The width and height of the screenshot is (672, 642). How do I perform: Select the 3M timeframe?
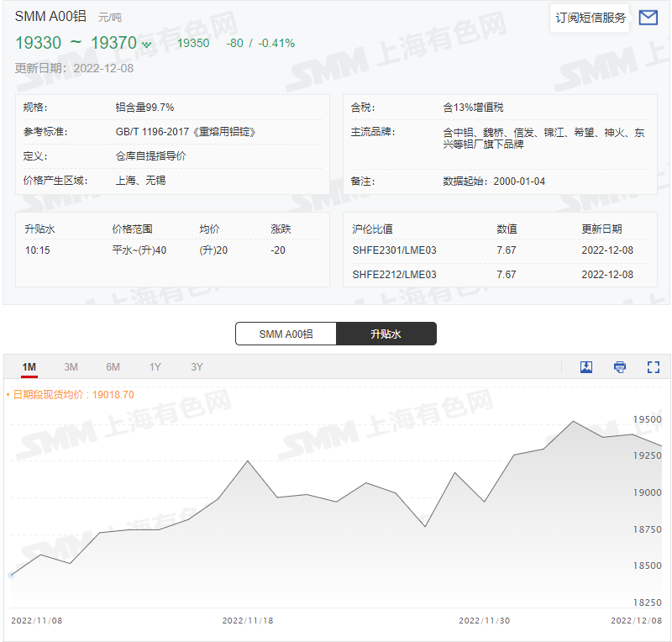point(71,367)
